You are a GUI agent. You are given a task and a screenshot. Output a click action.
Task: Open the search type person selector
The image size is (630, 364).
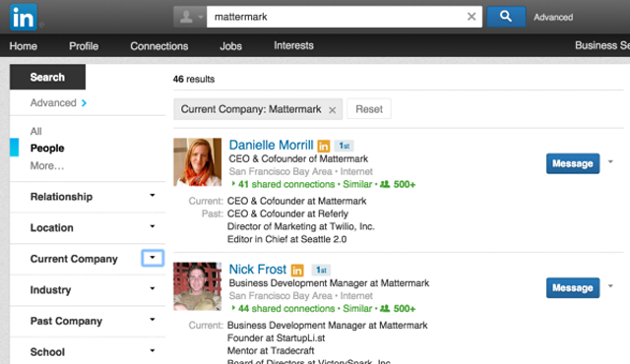(x=190, y=17)
